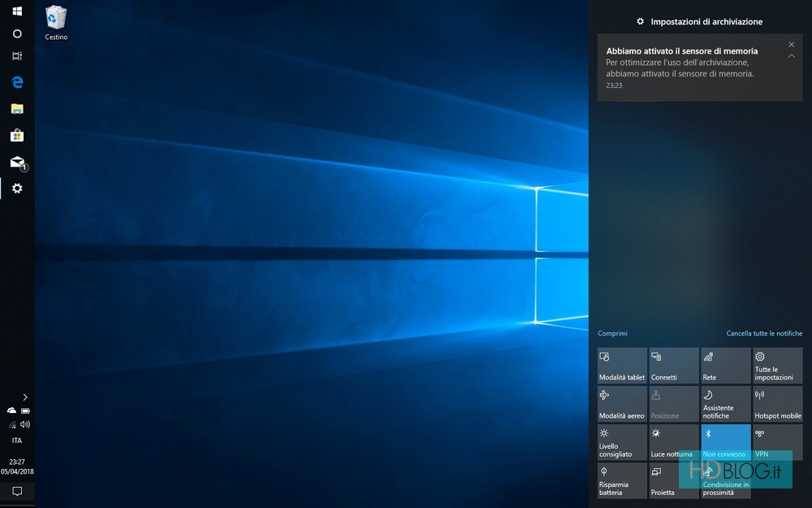Screen dimensions: 812x508
Task: Click the Comprimi link
Action: (612, 333)
